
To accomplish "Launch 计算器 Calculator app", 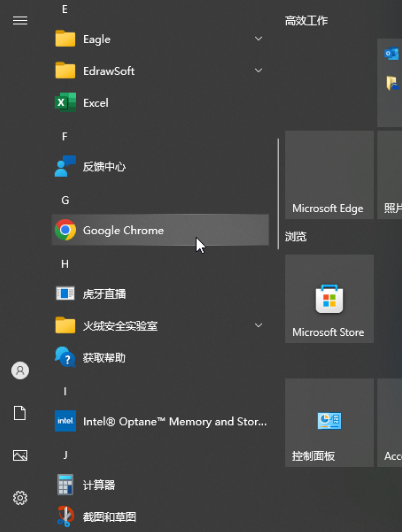I will point(160,485).
